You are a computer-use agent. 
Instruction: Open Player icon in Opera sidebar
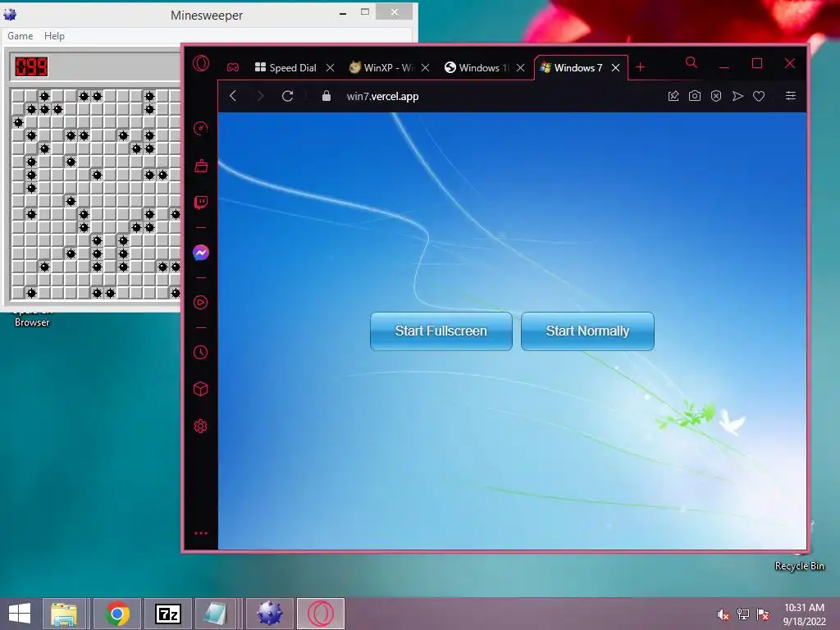(200, 303)
